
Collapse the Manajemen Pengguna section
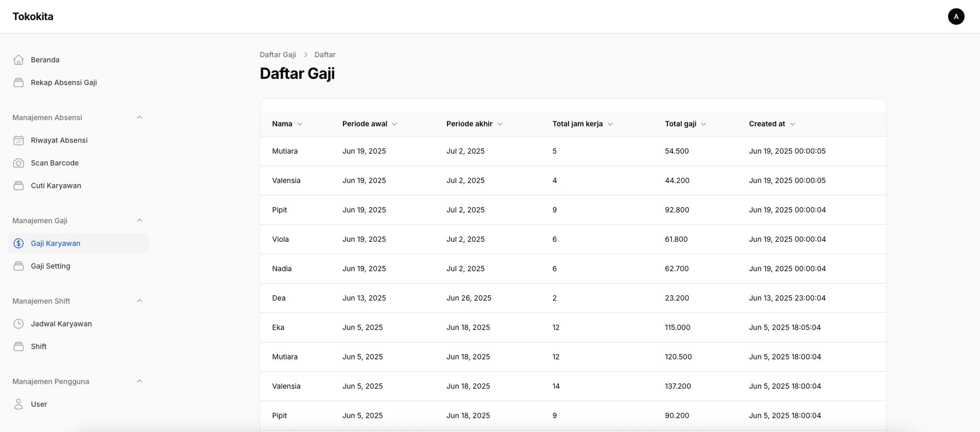[139, 381]
